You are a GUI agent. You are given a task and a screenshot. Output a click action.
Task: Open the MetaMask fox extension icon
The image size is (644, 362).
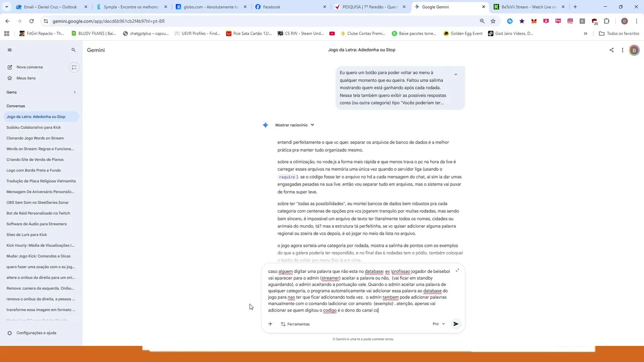(534, 21)
